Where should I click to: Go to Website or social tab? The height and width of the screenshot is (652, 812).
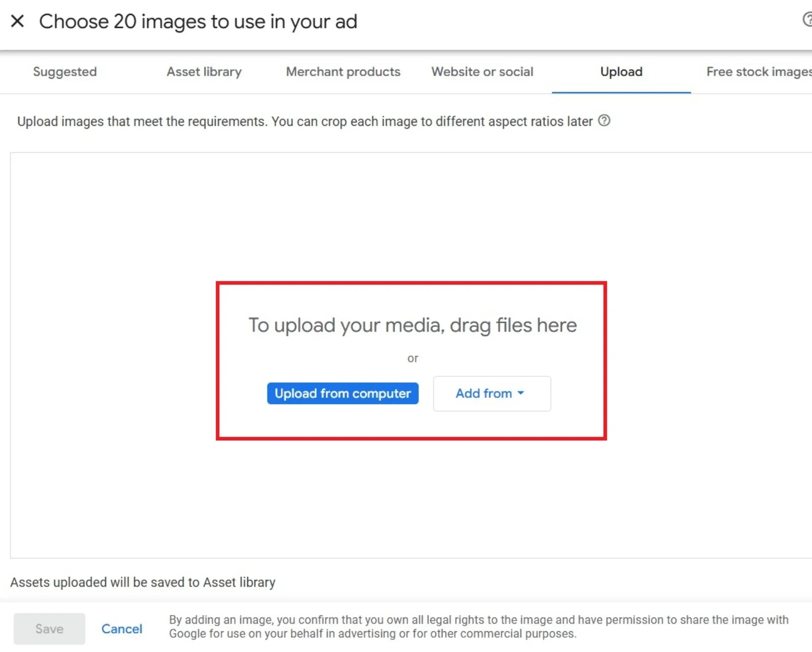click(482, 72)
